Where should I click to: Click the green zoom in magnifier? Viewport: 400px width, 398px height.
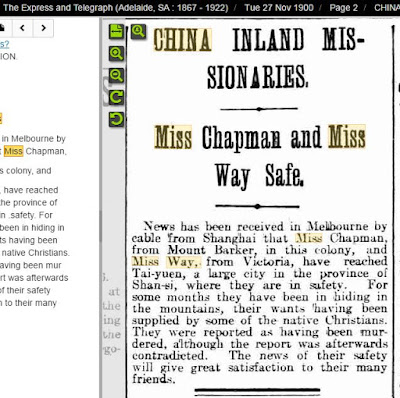(116, 53)
